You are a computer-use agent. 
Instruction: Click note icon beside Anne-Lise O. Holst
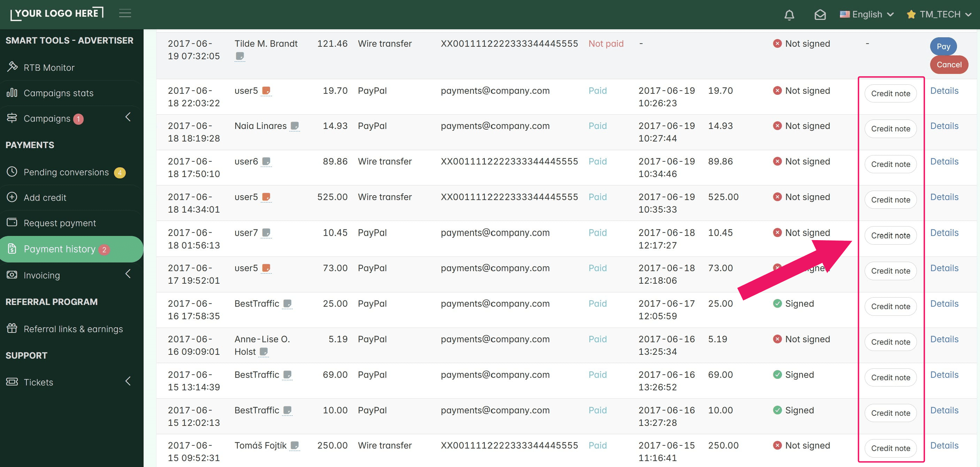(x=263, y=352)
